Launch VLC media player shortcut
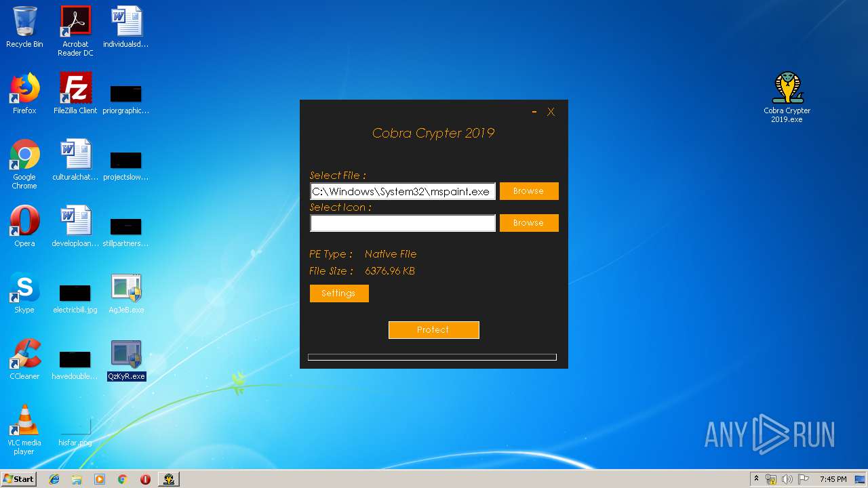This screenshot has width=868, height=488. pos(24,430)
